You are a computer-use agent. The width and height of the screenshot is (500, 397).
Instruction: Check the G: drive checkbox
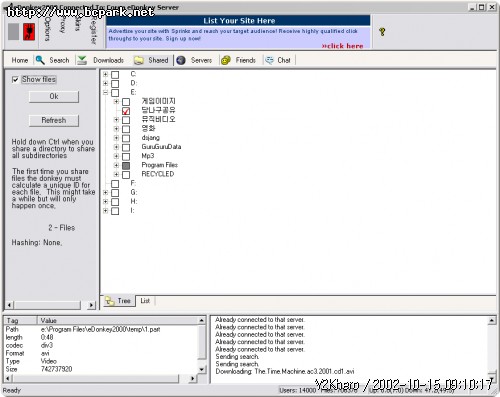(x=115, y=193)
